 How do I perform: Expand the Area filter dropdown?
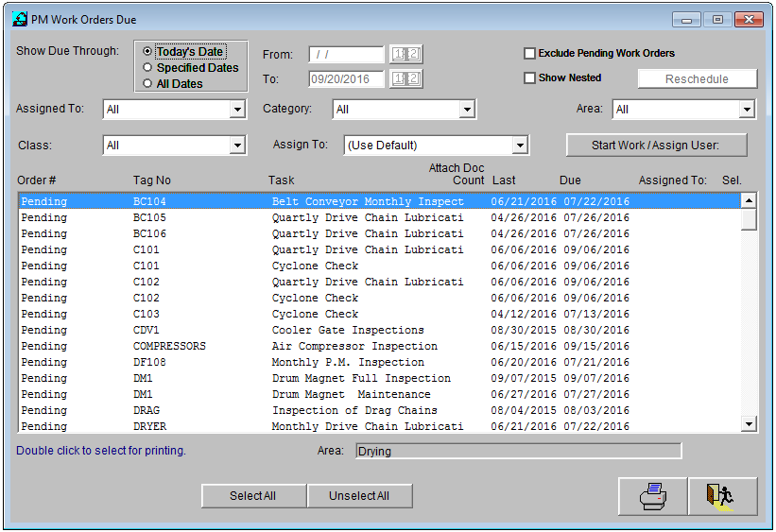click(x=747, y=110)
